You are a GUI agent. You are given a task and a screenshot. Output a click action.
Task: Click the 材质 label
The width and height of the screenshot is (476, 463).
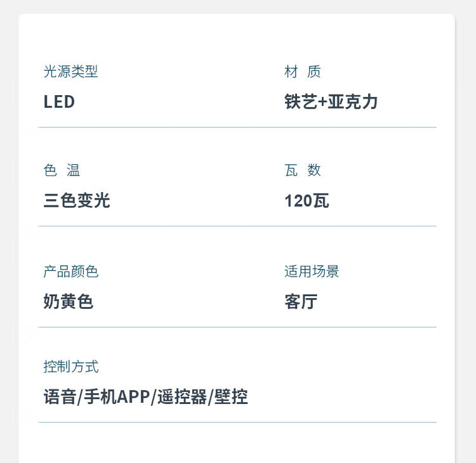coord(303,72)
